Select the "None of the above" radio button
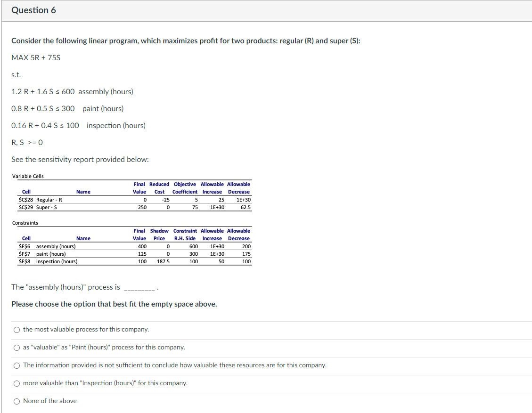Image resolution: width=532 pixels, height=413 pixels. click(16, 401)
